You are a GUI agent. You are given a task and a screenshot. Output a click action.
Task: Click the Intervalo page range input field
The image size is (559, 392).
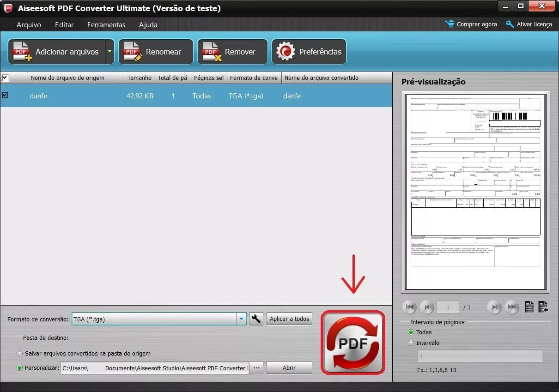coord(480,356)
